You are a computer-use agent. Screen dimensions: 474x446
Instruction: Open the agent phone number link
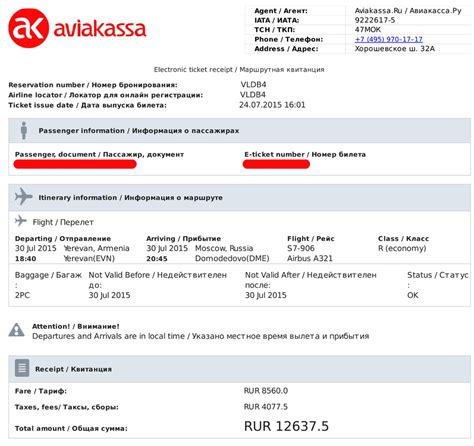click(x=389, y=39)
